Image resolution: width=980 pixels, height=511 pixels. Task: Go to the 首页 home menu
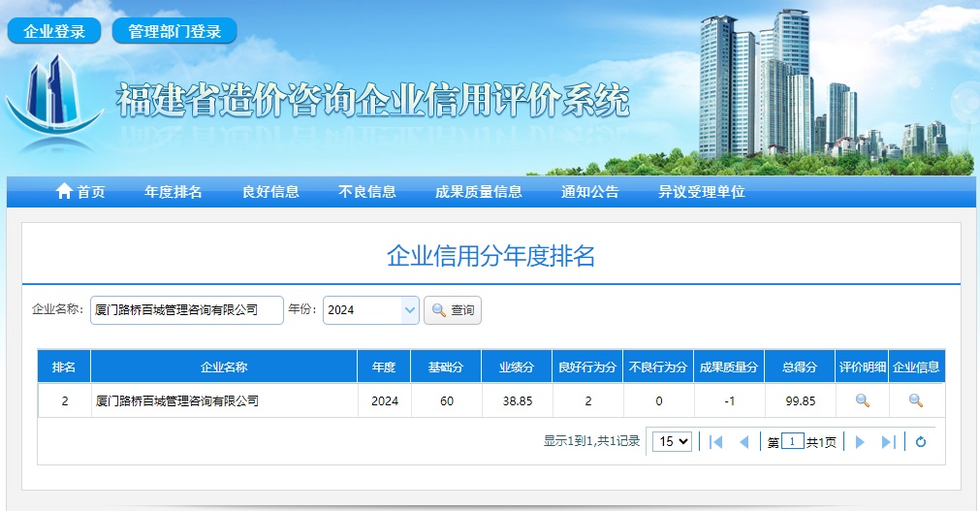click(x=80, y=192)
